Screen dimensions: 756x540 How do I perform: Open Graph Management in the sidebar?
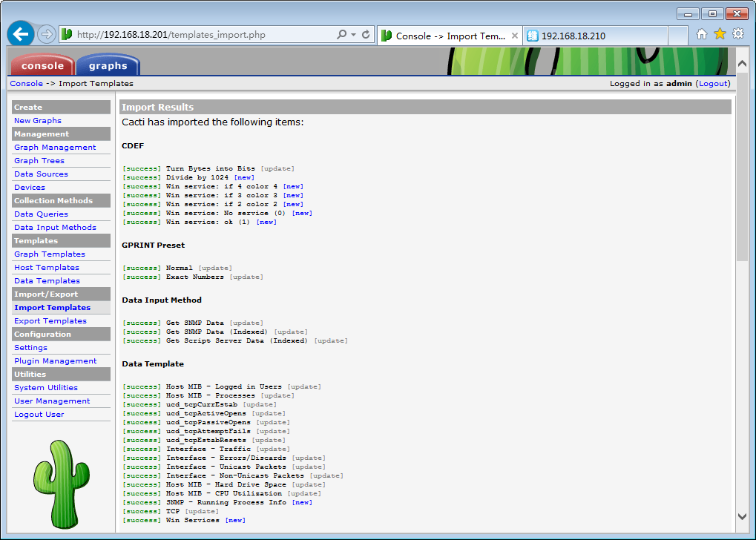55,147
